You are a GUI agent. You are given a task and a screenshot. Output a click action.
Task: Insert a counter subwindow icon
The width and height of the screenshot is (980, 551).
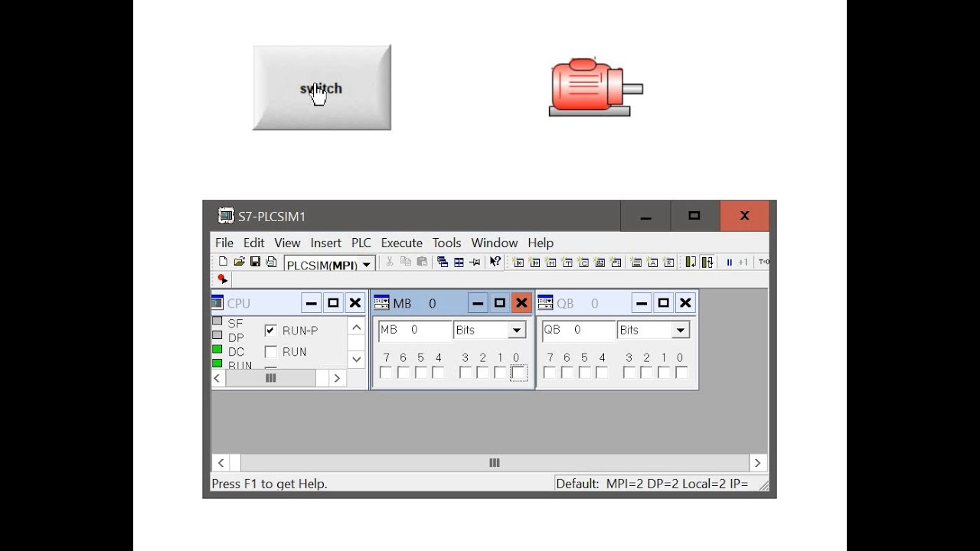click(x=583, y=262)
